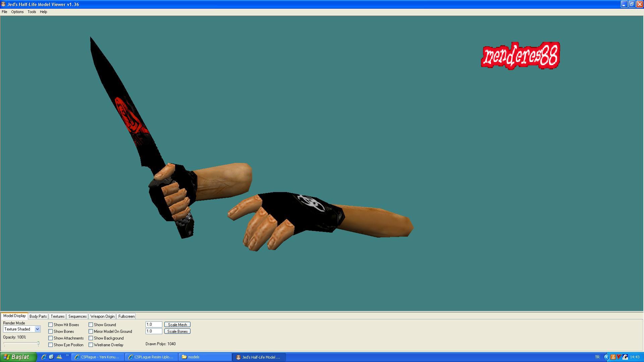Enable the Wireframe Overlay checkbox
This screenshot has height=362, width=644.
coord(91,345)
